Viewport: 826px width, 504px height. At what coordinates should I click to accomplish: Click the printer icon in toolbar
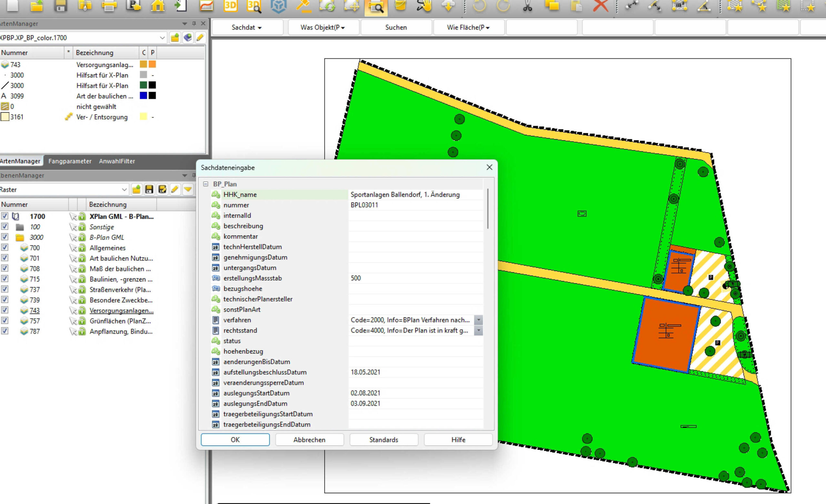(x=109, y=6)
